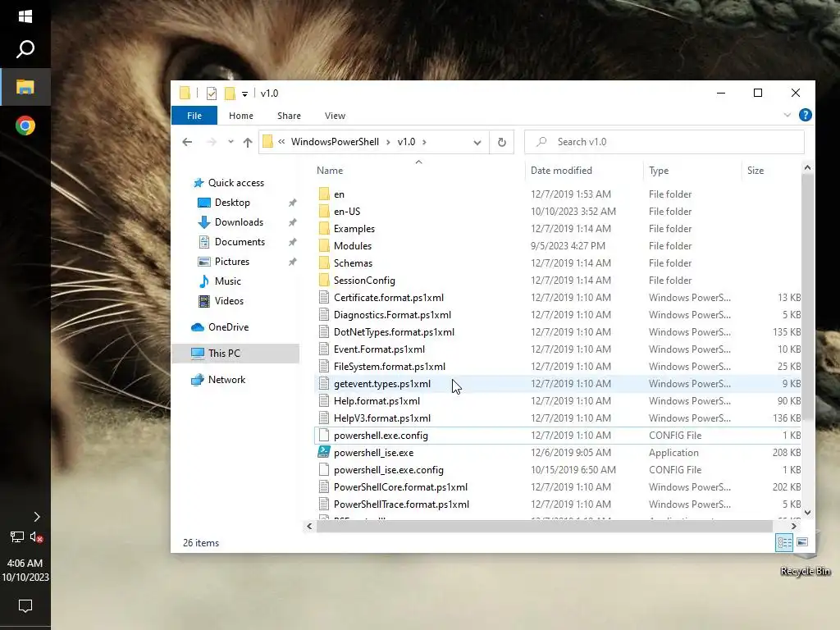Click the muted volume tray icon

[x=36, y=536]
